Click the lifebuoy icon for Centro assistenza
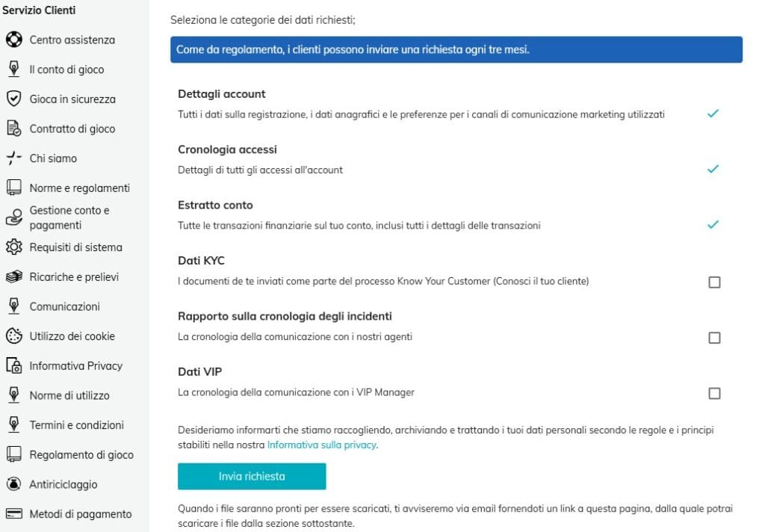The image size is (765, 532). (14, 40)
